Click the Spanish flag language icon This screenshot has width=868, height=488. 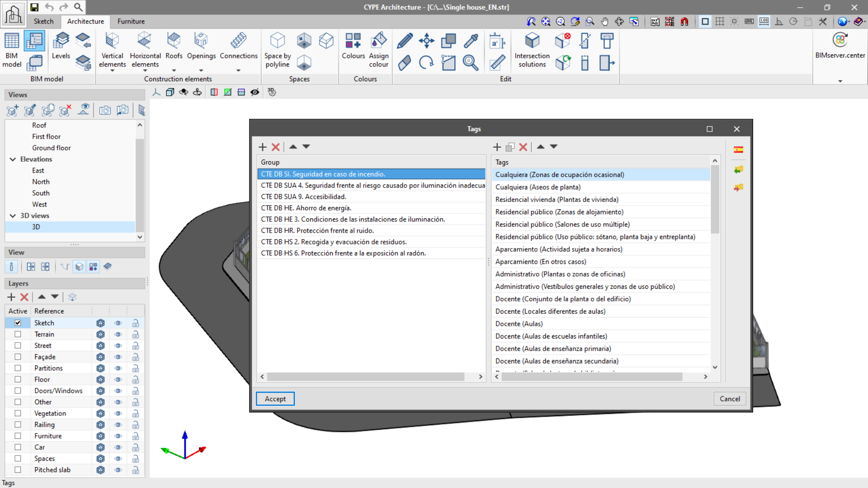point(738,150)
